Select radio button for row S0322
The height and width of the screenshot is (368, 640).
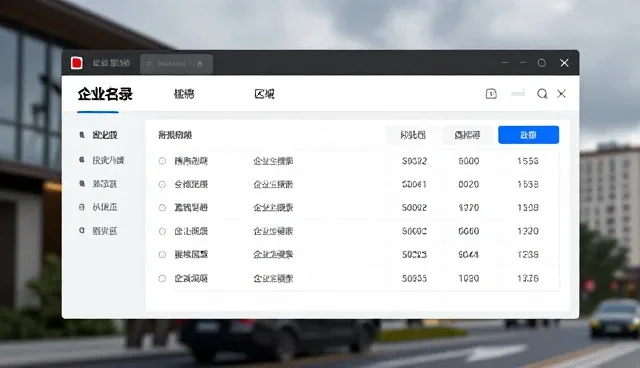point(162,161)
